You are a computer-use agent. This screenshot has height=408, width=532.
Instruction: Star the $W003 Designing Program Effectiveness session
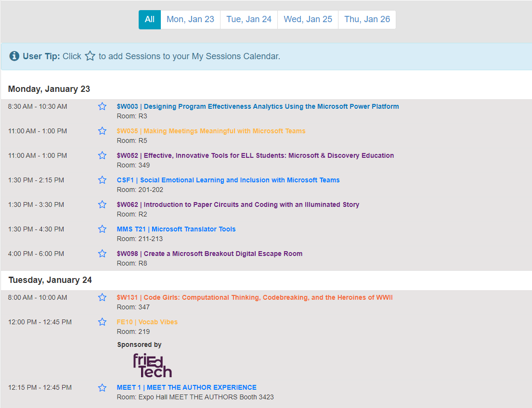pos(102,106)
